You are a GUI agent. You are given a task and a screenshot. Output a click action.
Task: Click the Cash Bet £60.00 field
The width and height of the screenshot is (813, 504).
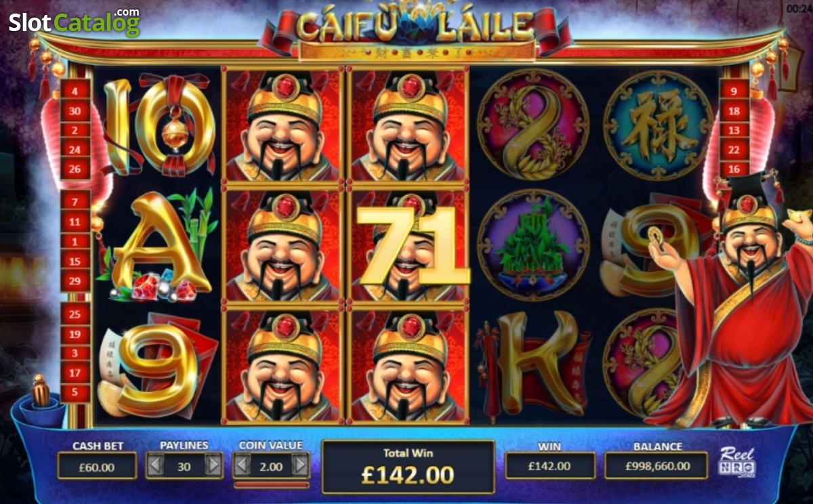[x=98, y=466]
